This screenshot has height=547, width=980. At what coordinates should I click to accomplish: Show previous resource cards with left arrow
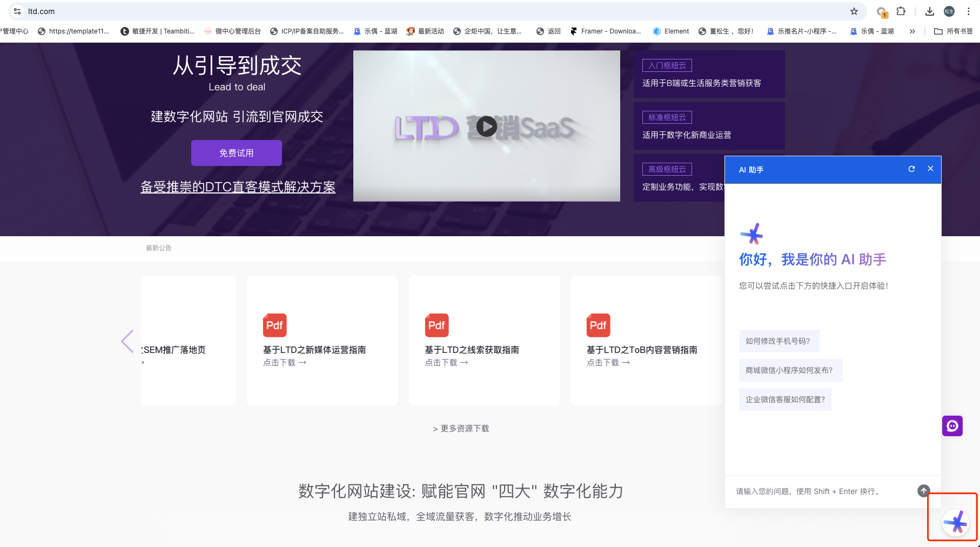127,341
